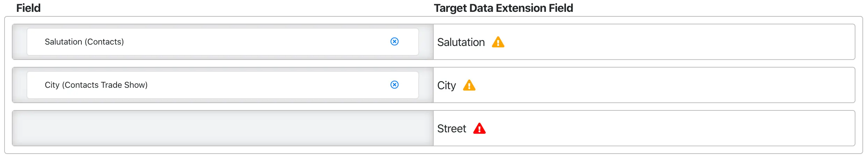
Task: Click the Street target field label
Action: coord(451,129)
